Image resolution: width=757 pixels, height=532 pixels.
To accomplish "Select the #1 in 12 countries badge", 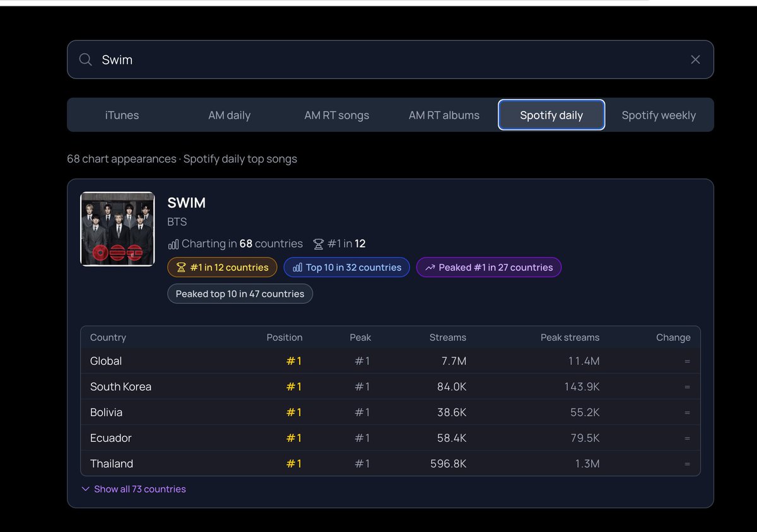I will [222, 267].
